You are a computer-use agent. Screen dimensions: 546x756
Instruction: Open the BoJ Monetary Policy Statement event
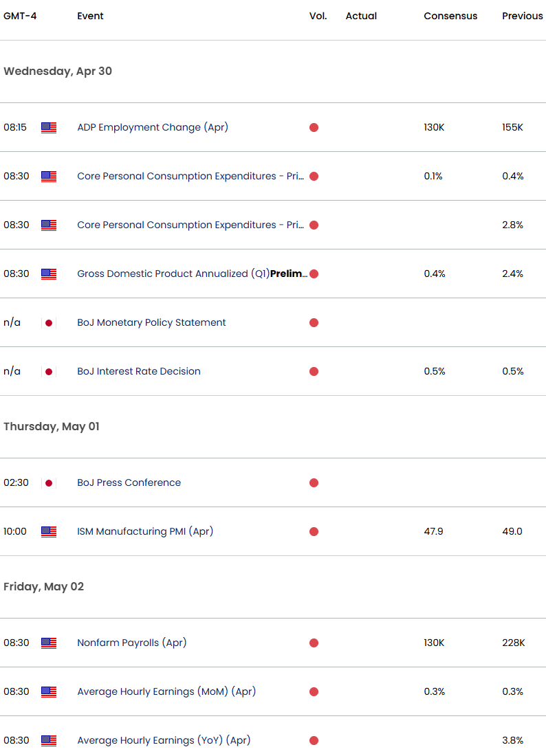click(x=153, y=322)
